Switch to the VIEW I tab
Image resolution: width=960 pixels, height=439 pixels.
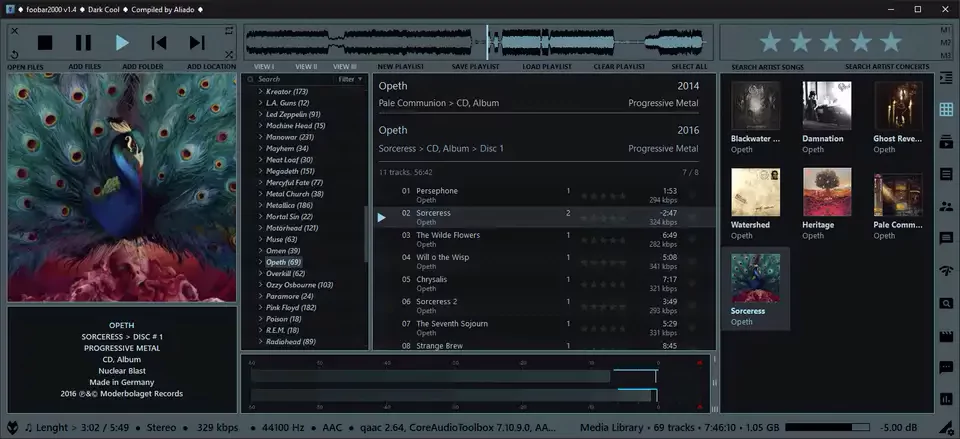point(264,67)
